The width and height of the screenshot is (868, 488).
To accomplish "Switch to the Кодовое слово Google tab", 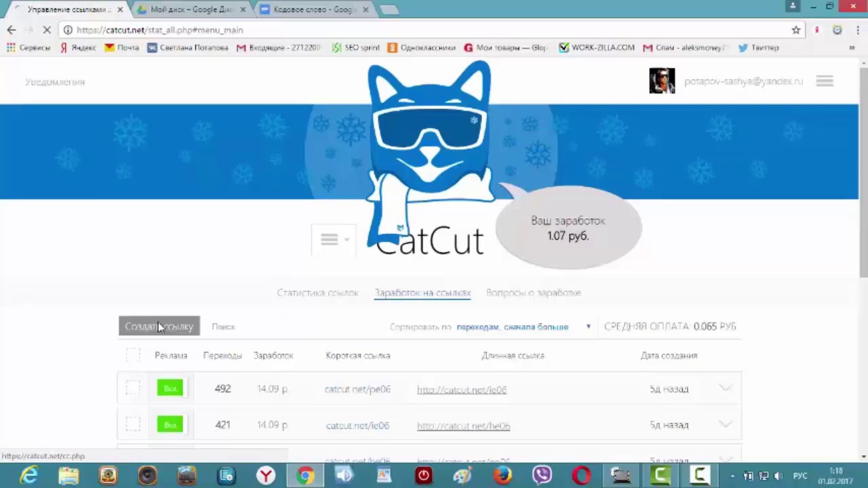I will tap(314, 9).
